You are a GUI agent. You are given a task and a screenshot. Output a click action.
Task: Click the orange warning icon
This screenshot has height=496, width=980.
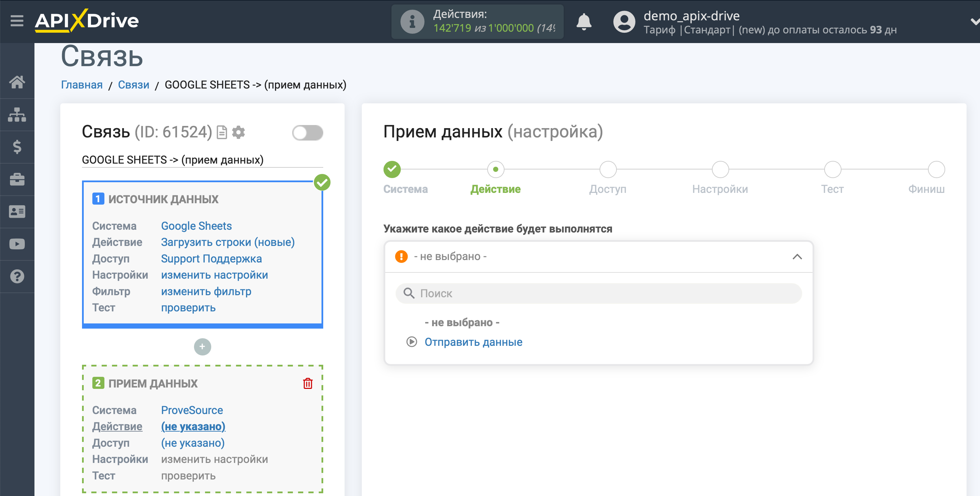(401, 257)
